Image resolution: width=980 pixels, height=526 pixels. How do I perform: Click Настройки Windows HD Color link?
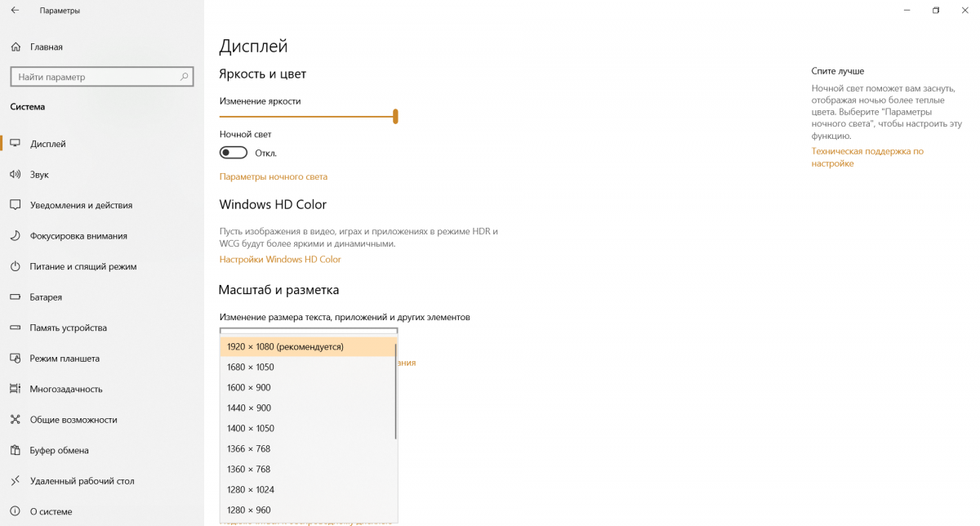[280, 260]
